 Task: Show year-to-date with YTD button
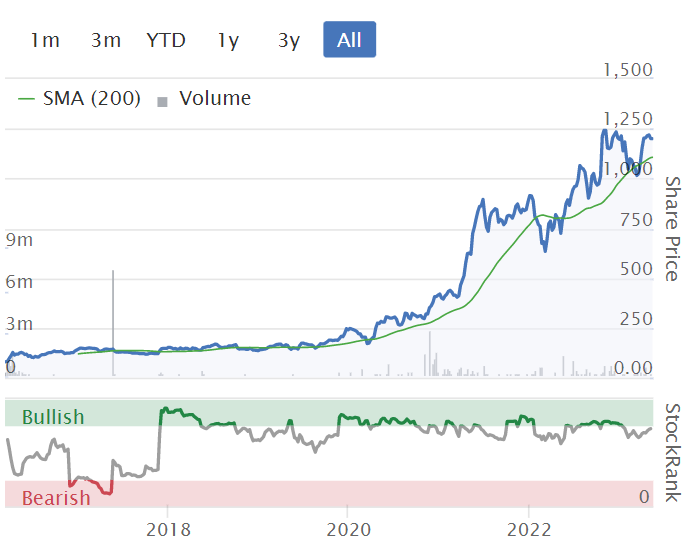(x=166, y=40)
